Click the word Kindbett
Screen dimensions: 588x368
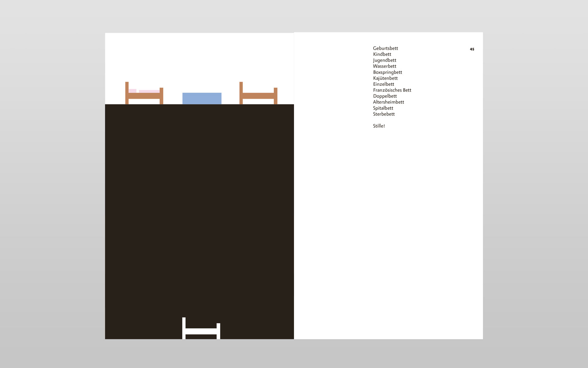coord(382,54)
